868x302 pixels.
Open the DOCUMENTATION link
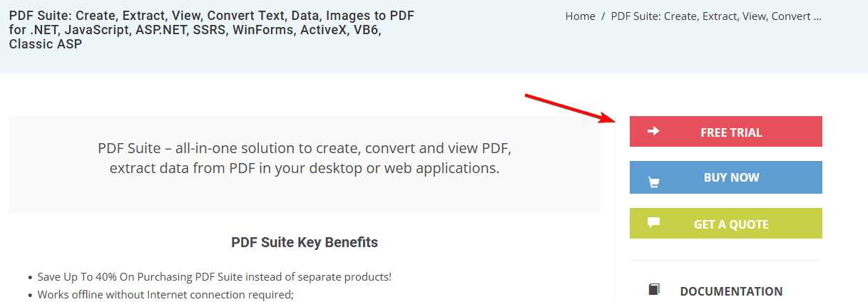(x=731, y=291)
